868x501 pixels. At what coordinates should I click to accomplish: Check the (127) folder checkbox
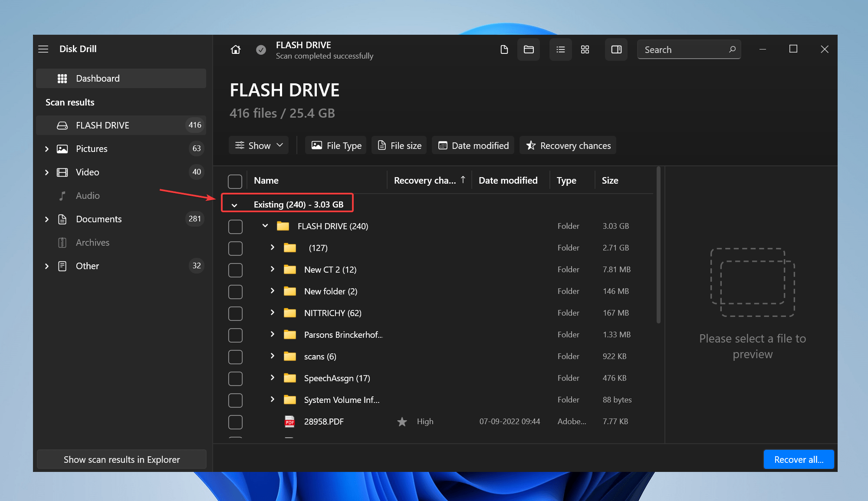235,248
